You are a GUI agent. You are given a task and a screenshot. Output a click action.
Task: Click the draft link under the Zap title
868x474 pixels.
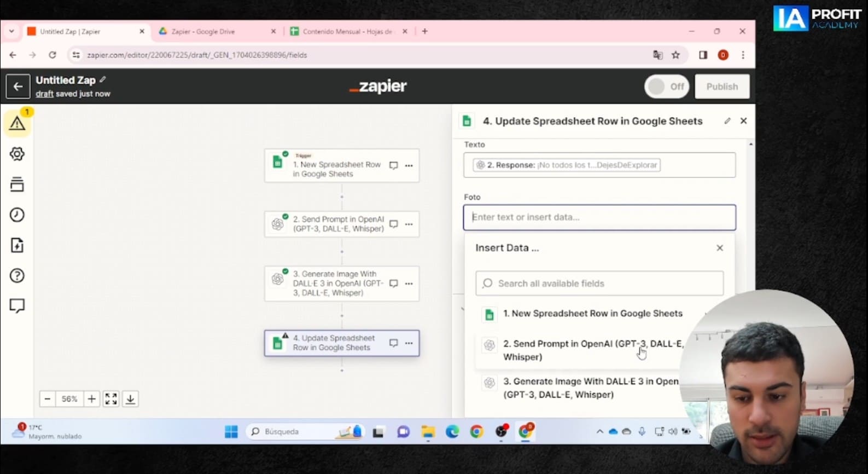click(x=44, y=94)
